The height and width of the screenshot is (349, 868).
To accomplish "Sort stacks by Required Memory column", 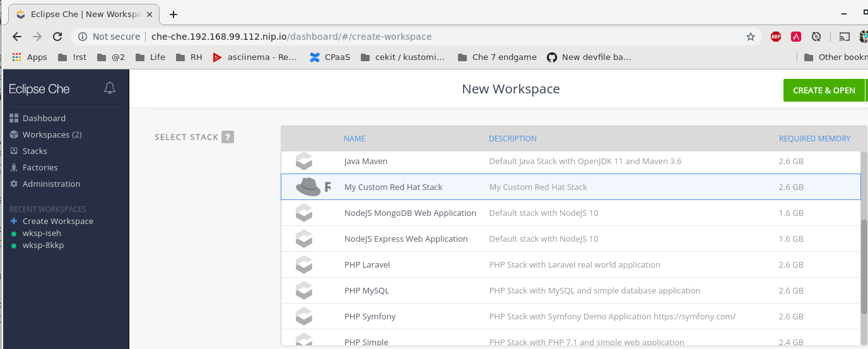I will tap(814, 138).
